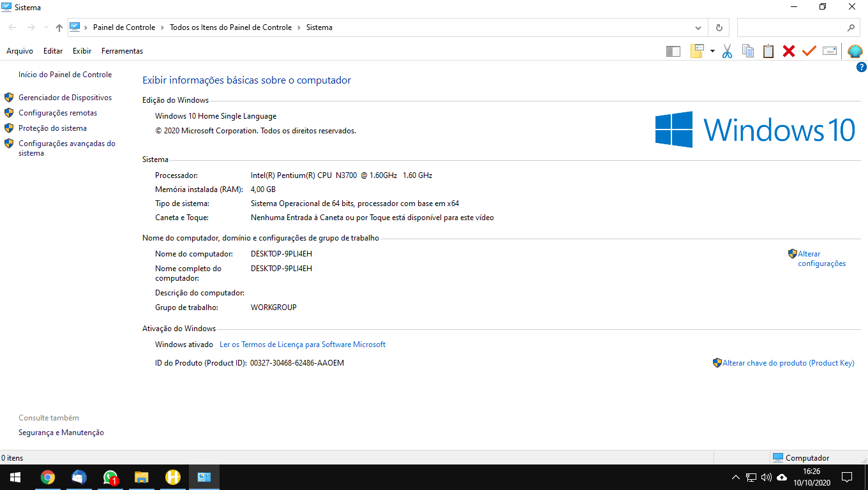Open the notification action center
This screenshot has width=868, height=490.
tap(847, 477)
